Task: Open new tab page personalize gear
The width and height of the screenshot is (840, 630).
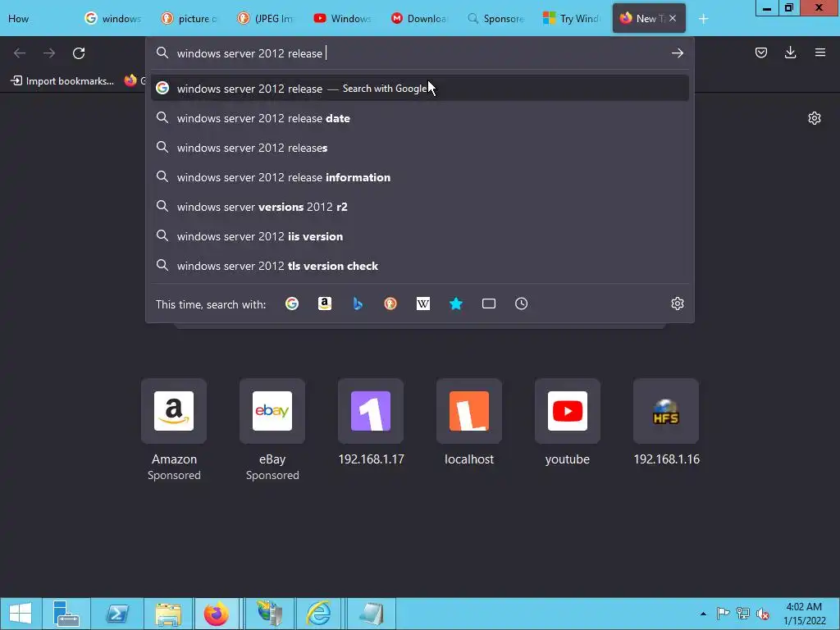Action: 815,118
